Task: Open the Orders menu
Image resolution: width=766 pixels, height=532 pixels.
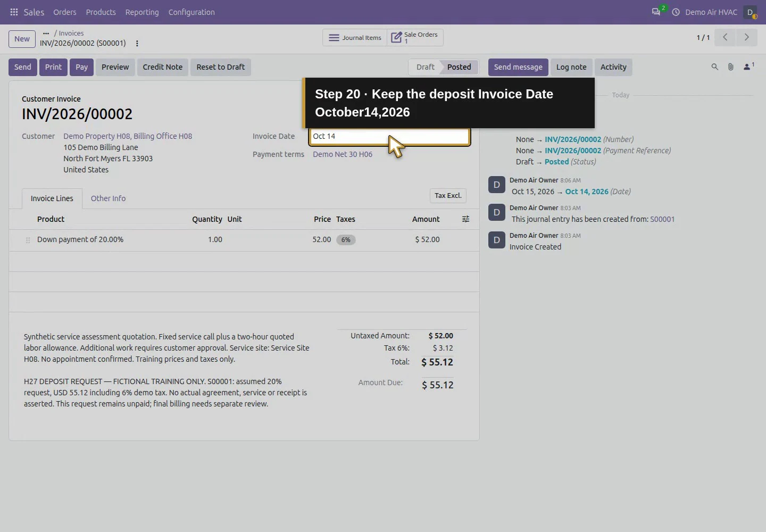Action: (x=65, y=12)
